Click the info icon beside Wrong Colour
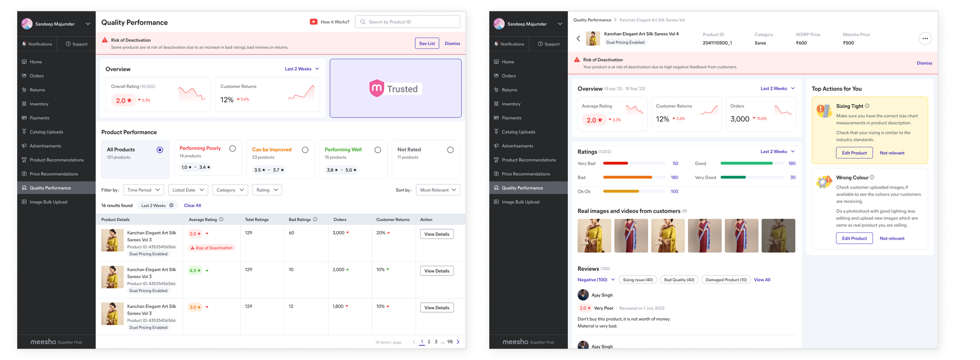 [x=872, y=177]
